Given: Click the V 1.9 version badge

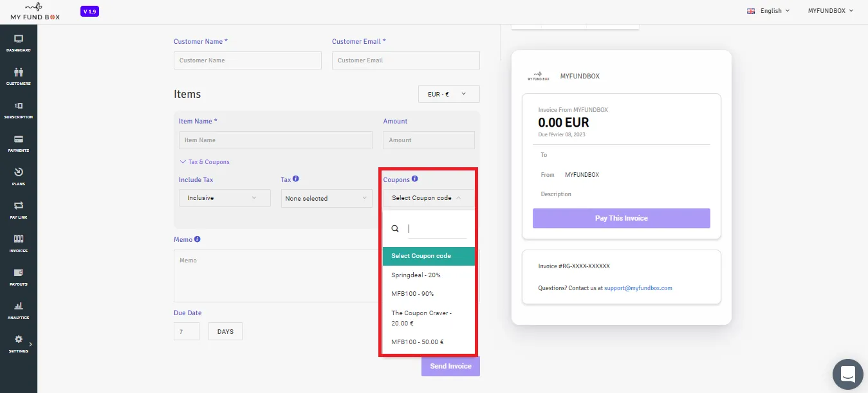Looking at the screenshot, I should click(90, 12).
